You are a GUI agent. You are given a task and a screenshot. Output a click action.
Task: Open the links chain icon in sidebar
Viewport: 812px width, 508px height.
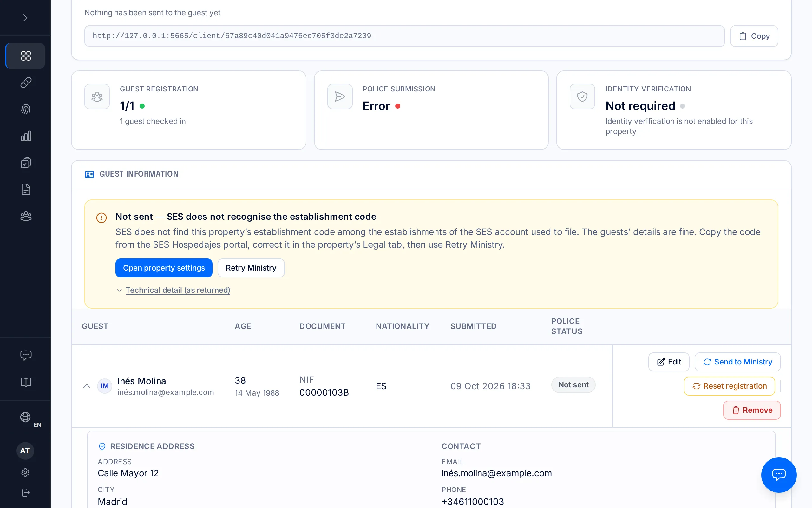(25, 83)
